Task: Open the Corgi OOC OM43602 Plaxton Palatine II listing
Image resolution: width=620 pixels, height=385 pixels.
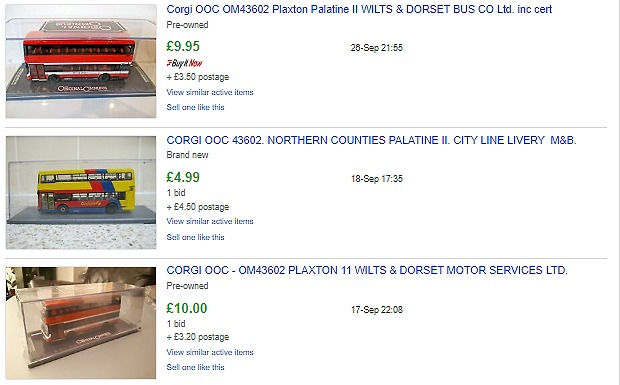Action: 359,9
